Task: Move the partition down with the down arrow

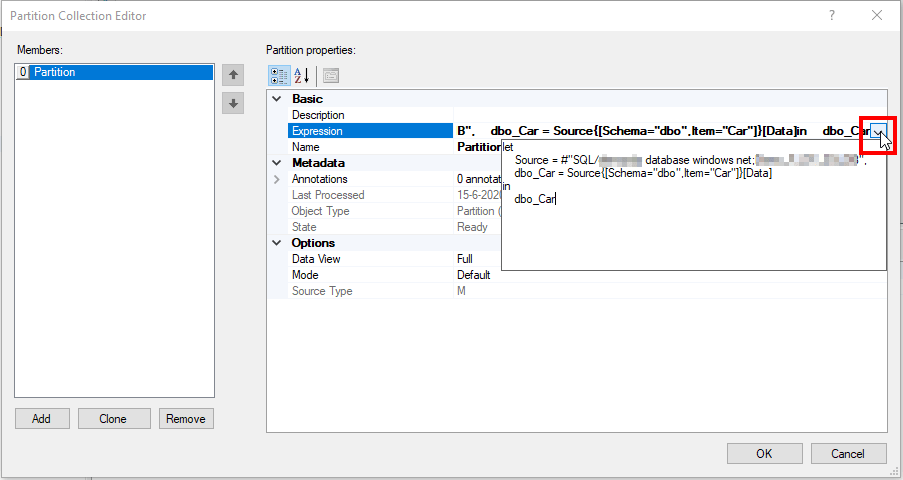Action: [x=232, y=103]
